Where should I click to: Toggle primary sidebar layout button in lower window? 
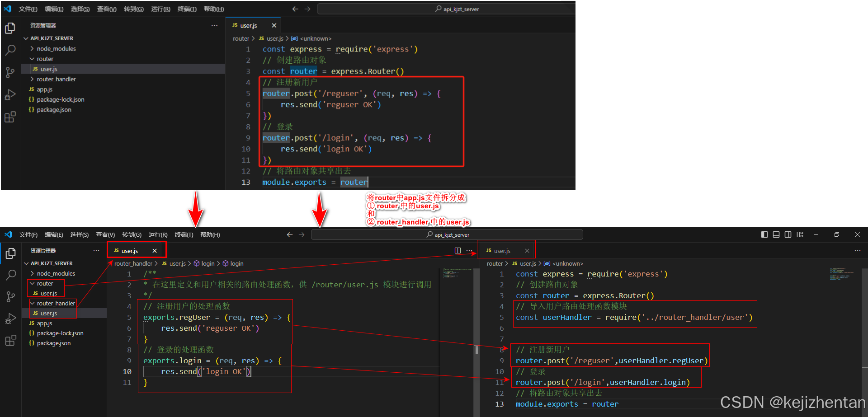(x=764, y=234)
